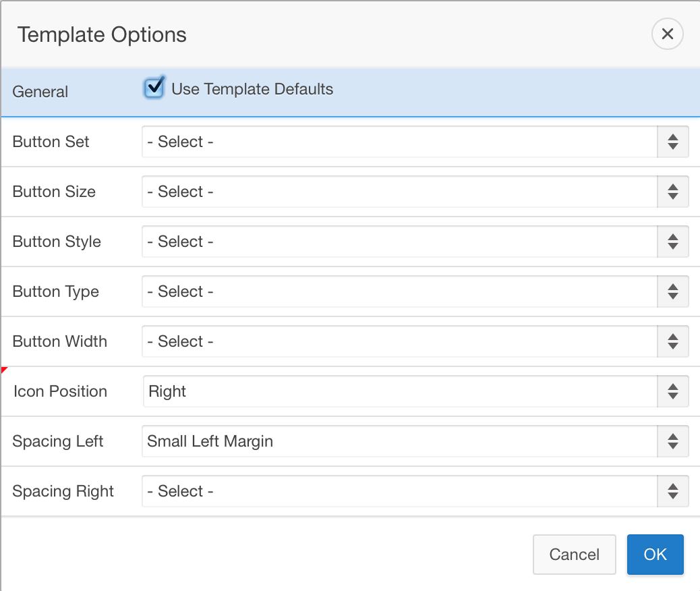The width and height of the screenshot is (700, 591).
Task: Open the Button Style select list
Action: click(399, 242)
